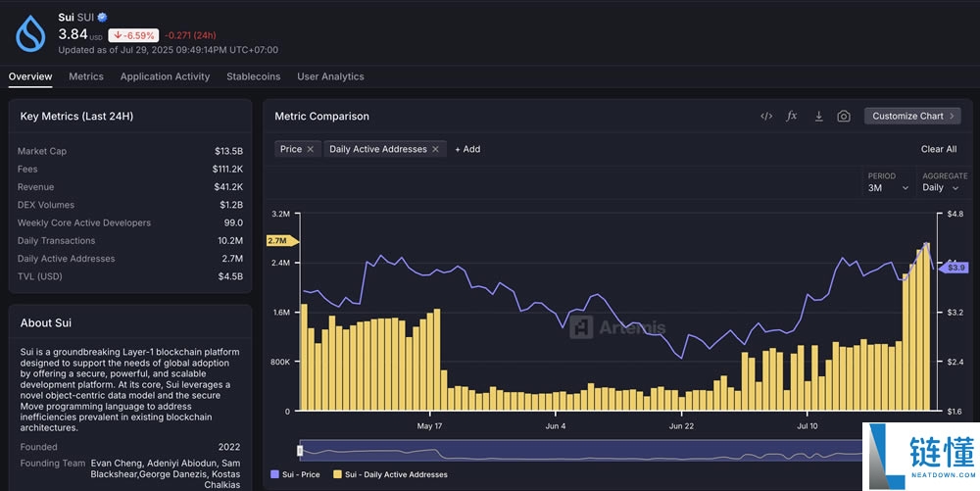Image resolution: width=980 pixels, height=491 pixels.
Task: Take a chart screenshot with camera icon
Action: pos(844,117)
